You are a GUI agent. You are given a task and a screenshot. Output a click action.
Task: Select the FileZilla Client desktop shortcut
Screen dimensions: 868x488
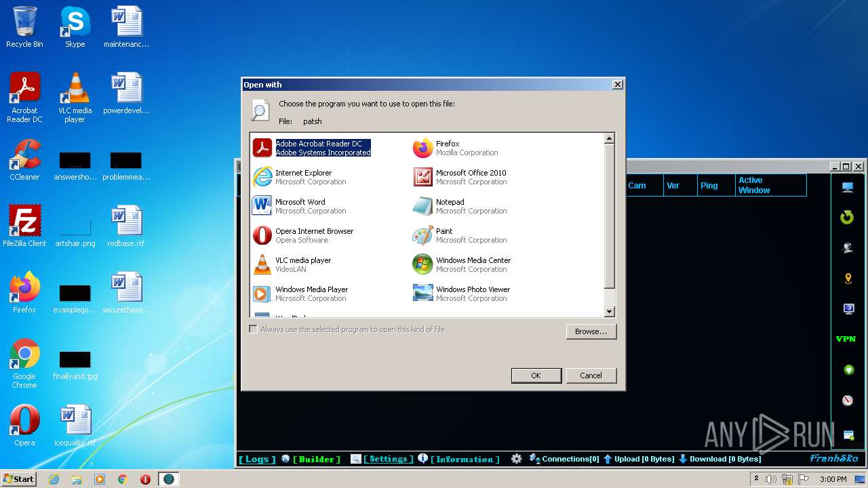(24, 226)
